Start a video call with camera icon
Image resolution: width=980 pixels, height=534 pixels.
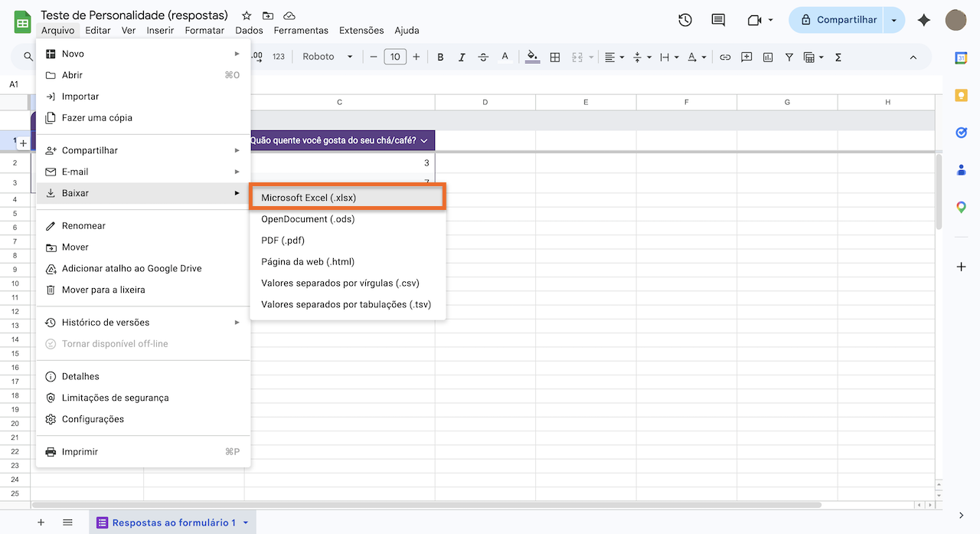coord(754,20)
